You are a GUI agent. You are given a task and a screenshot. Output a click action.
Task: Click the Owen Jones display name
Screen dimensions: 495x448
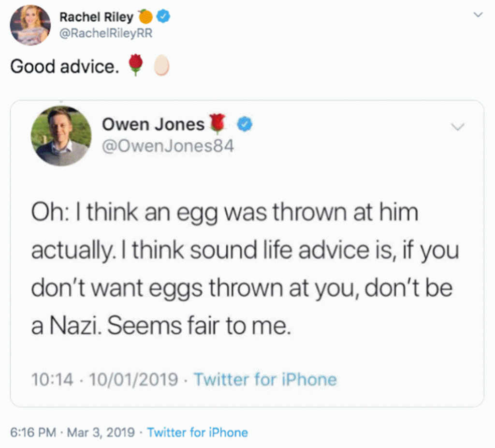pos(153,125)
